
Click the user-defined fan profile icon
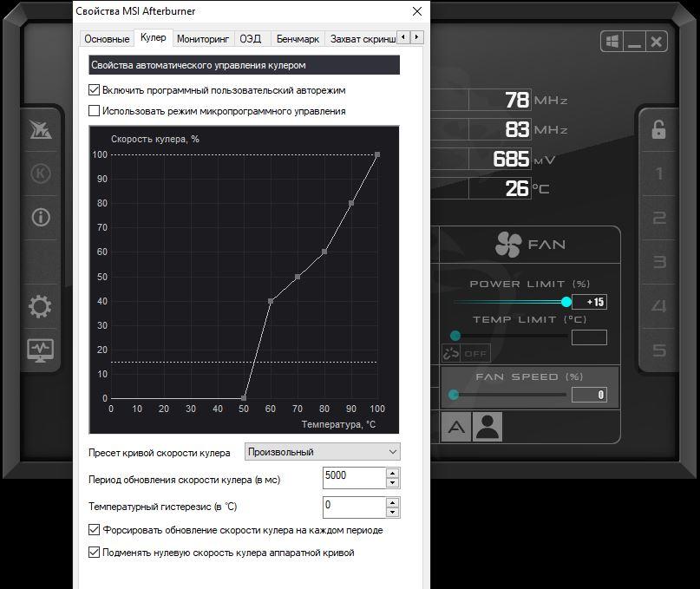click(487, 427)
